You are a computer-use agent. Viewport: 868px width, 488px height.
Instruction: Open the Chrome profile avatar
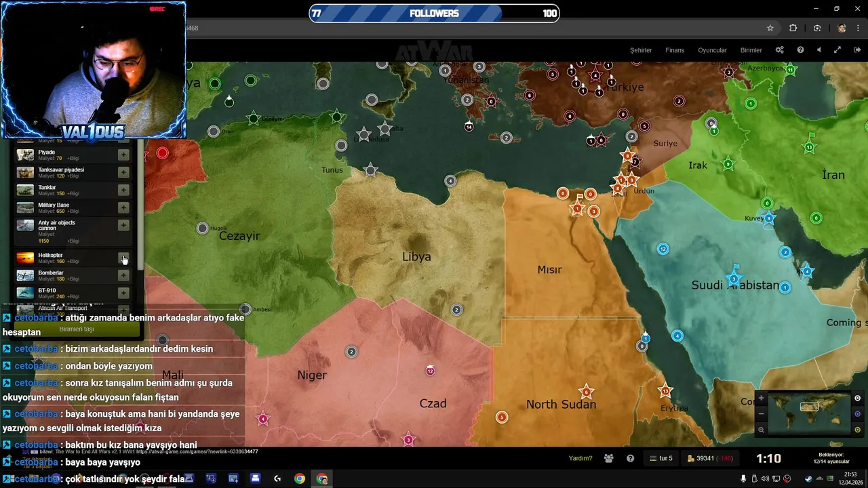point(842,28)
